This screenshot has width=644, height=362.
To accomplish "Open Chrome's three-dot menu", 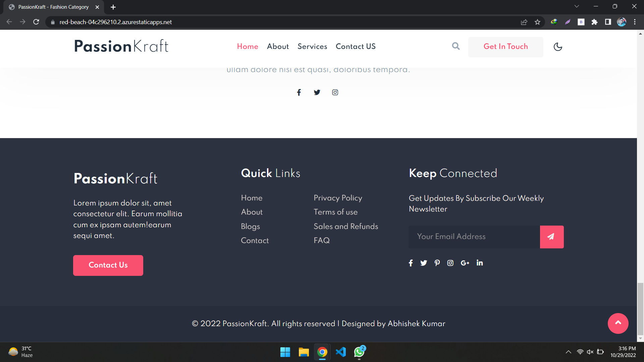I will click(635, 22).
